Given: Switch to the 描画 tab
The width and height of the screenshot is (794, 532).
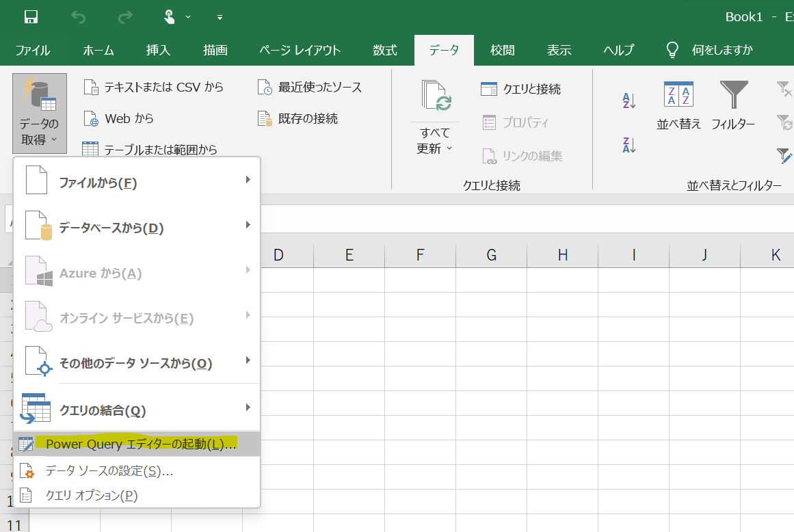Looking at the screenshot, I should [x=215, y=50].
